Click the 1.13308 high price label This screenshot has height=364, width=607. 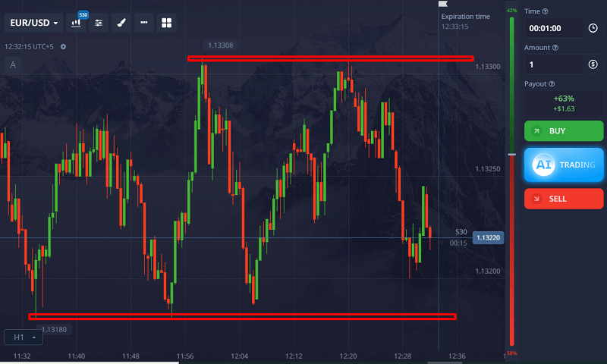pyautogui.click(x=221, y=45)
